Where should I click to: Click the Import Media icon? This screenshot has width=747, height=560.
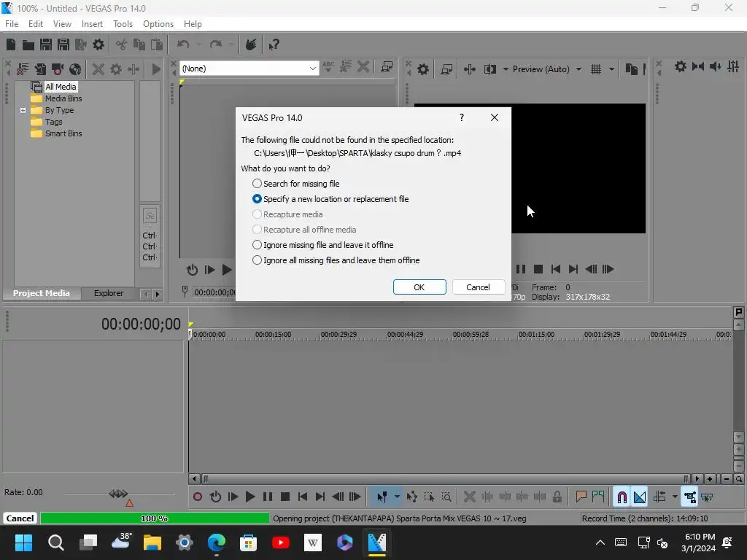tap(40, 69)
